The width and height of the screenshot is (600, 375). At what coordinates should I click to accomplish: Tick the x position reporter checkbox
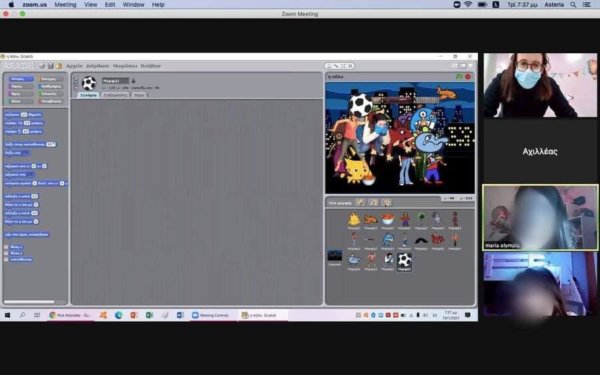[6, 247]
